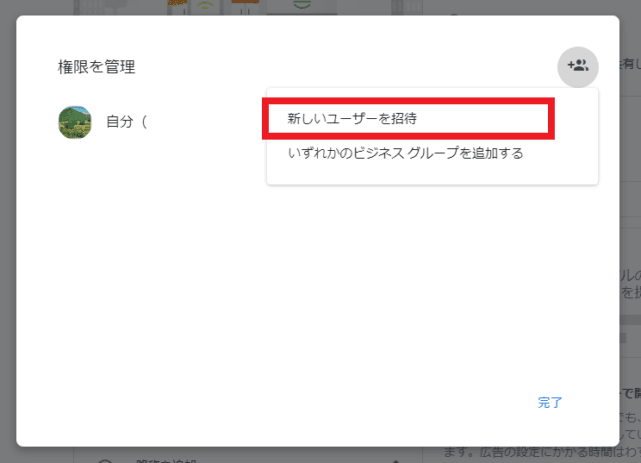Click the add user icon
The height and width of the screenshot is (463, 641).
[x=577, y=67]
